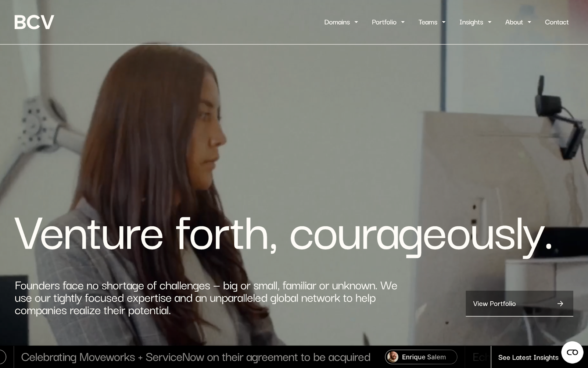
Task: Expand the About dropdown arrow
Action: click(529, 22)
